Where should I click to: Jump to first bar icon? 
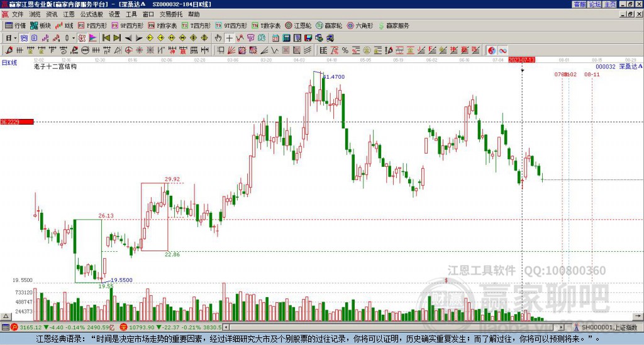point(106,38)
